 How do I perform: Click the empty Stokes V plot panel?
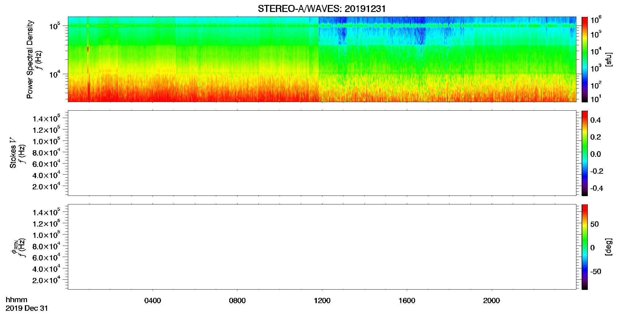(322, 153)
